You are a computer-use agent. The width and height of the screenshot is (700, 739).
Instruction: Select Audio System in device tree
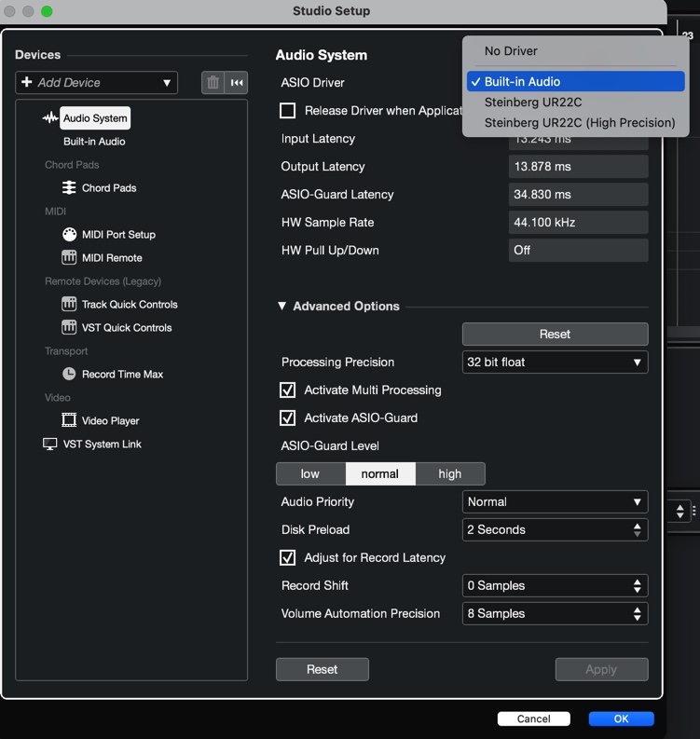(95, 117)
